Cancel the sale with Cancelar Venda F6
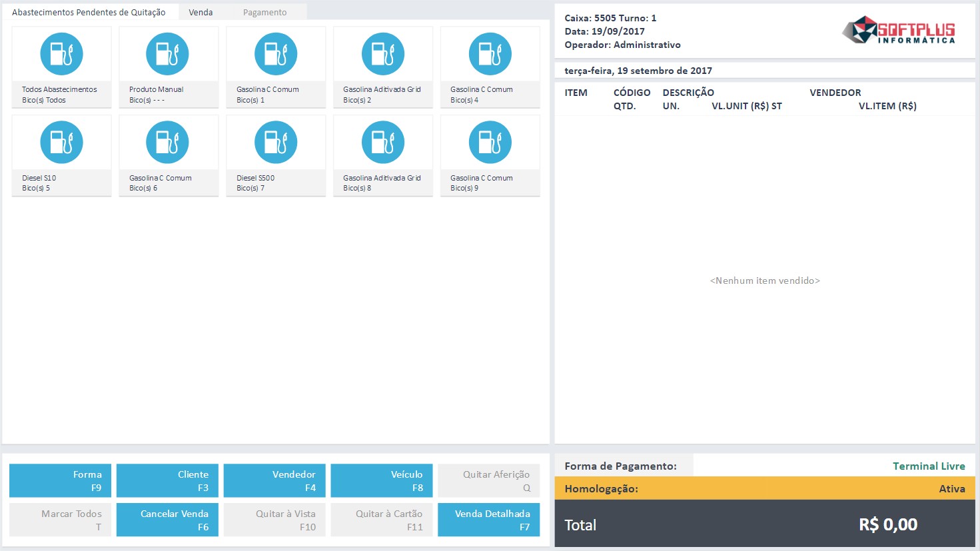Viewport: 980px width, 551px height. point(167,520)
